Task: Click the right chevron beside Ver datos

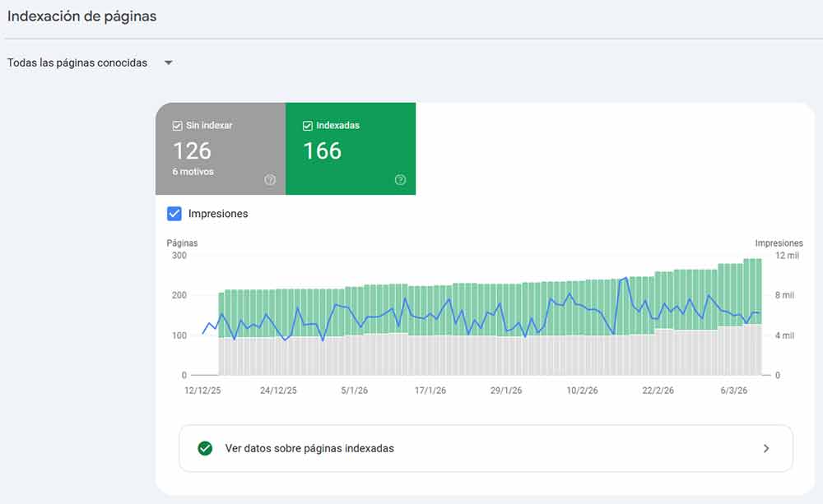Action: click(766, 449)
